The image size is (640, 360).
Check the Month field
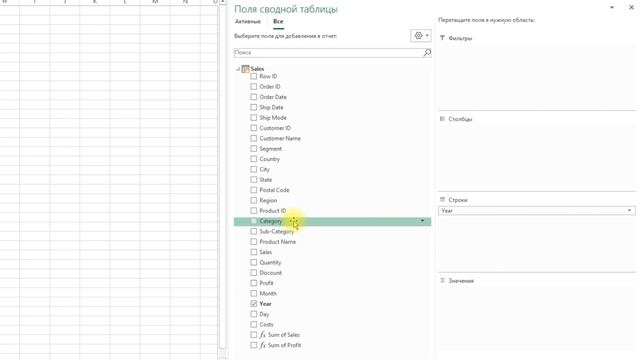[x=253, y=293]
